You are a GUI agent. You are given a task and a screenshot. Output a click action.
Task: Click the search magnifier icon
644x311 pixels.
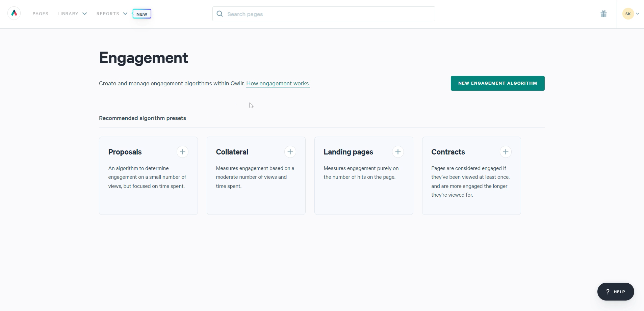tap(220, 14)
